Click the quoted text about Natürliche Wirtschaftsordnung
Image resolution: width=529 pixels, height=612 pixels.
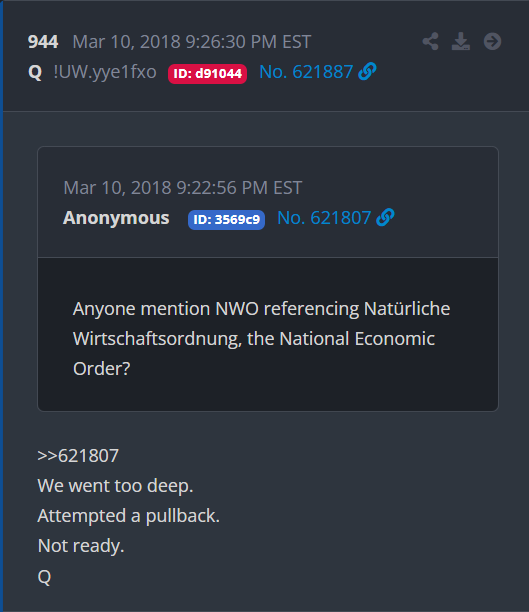click(x=261, y=338)
